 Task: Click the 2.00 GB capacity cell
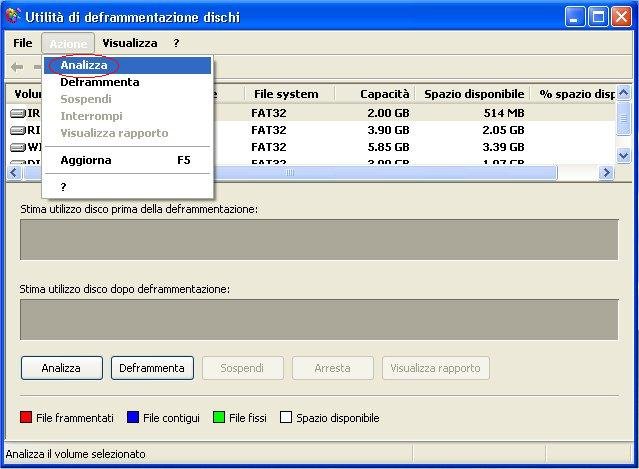388,113
